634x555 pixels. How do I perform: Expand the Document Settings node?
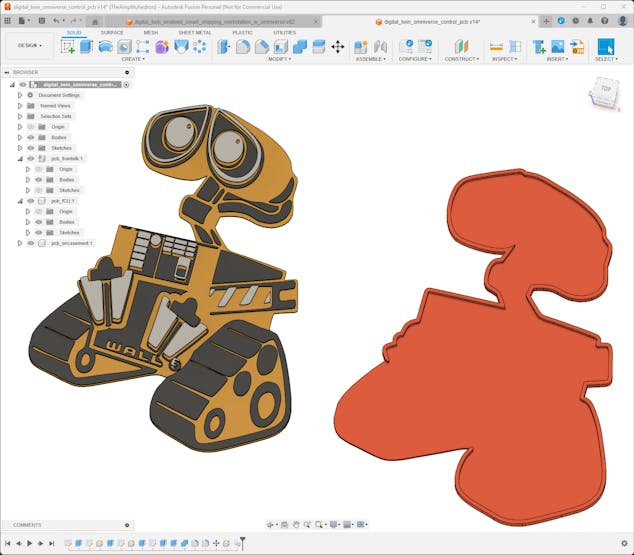19,95
